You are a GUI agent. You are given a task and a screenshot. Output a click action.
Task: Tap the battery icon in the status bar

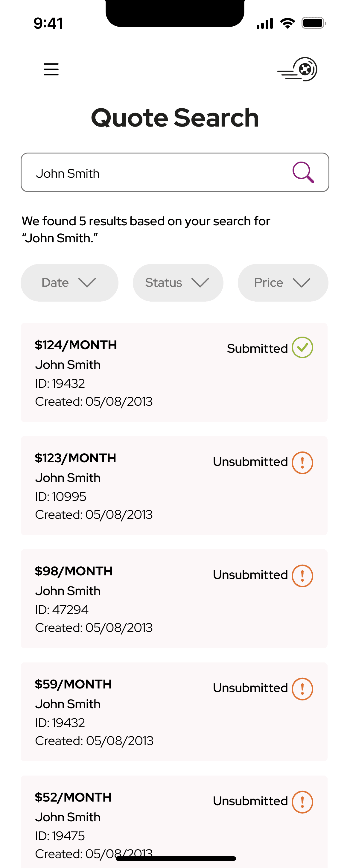coord(313,23)
